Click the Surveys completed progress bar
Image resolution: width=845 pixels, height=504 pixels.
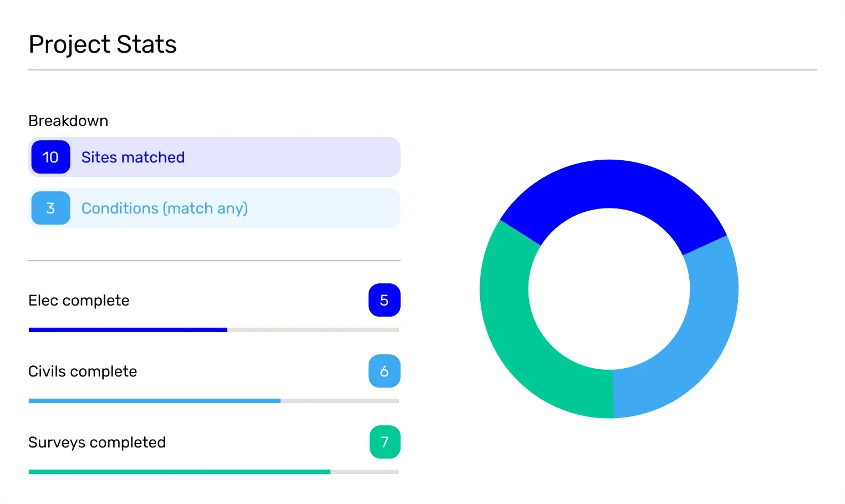(213, 472)
